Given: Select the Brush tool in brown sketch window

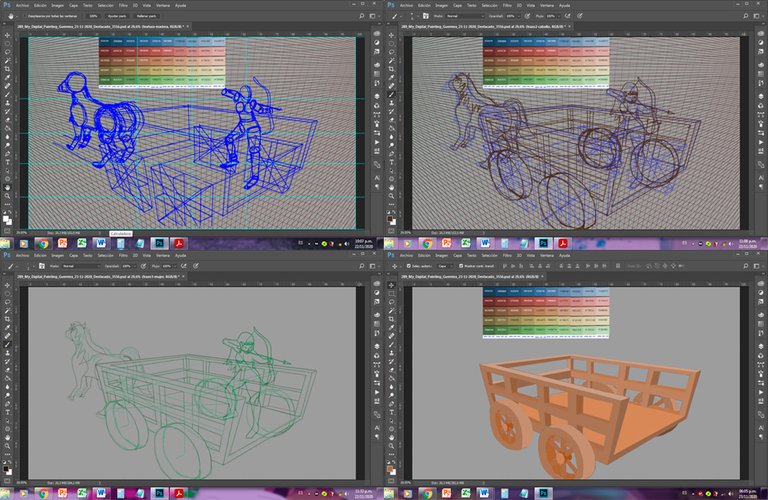Looking at the screenshot, I should coord(391,94).
